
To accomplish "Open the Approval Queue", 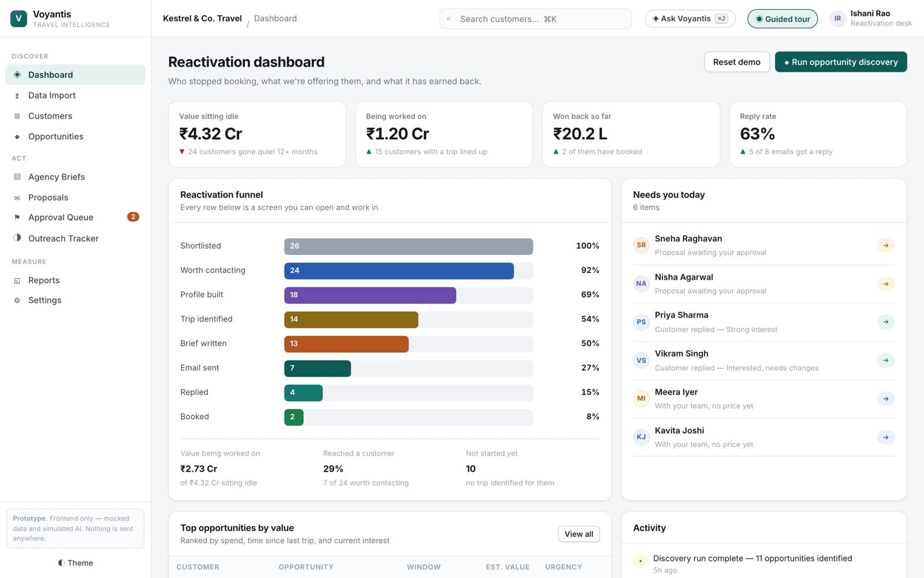I will tap(76, 217).
